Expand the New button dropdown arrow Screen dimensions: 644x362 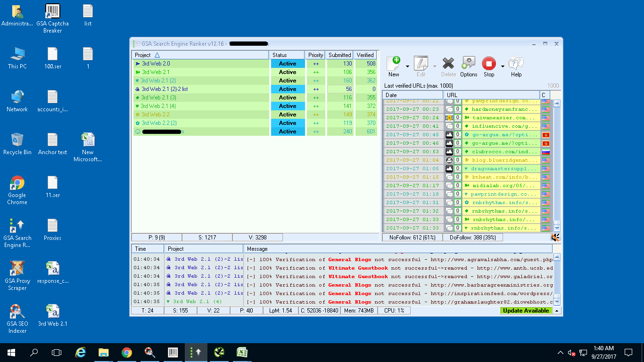pyautogui.click(x=407, y=66)
